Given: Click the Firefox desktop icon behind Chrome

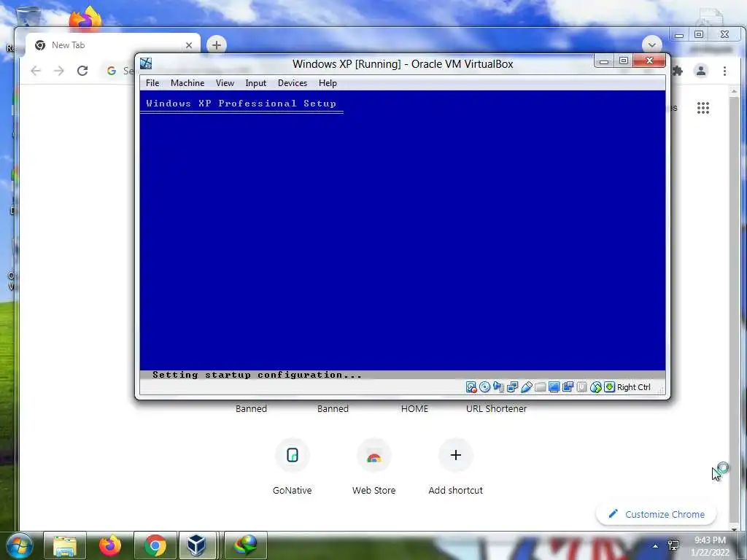Looking at the screenshot, I should [x=86, y=18].
